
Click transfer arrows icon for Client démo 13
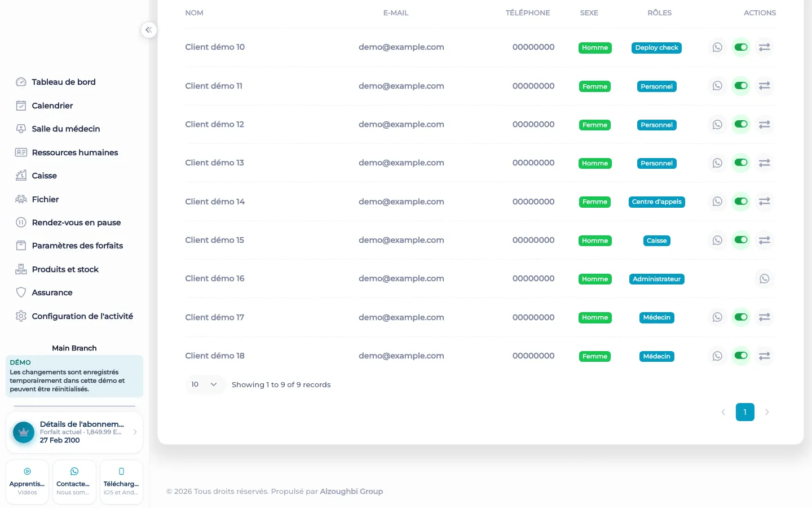click(765, 163)
